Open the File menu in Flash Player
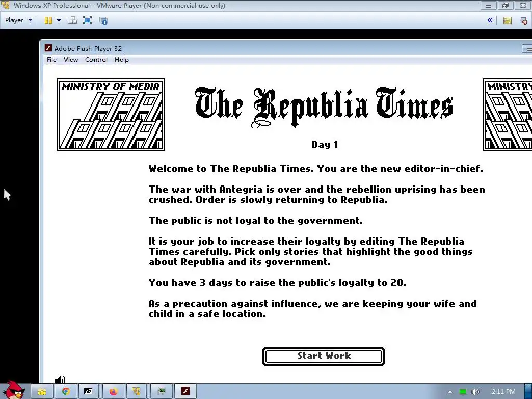The image size is (532, 399). (x=51, y=60)
